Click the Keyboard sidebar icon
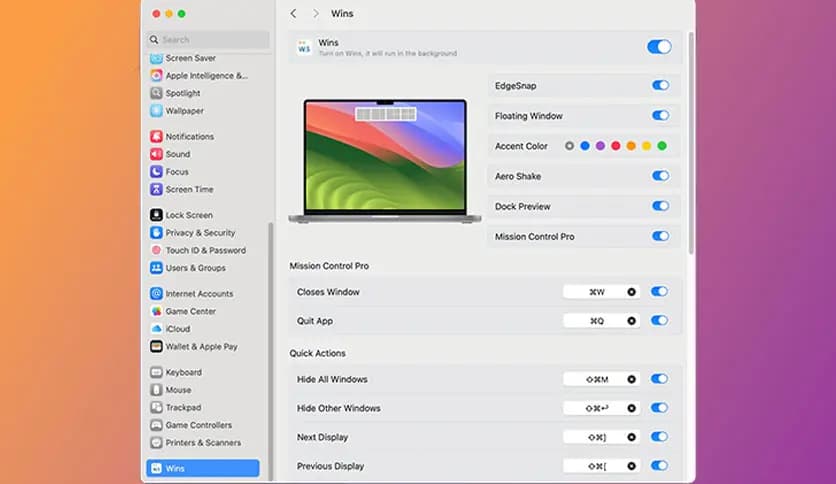Image resolution: width=836 pixels, height=484 pixels. point(156,372)
